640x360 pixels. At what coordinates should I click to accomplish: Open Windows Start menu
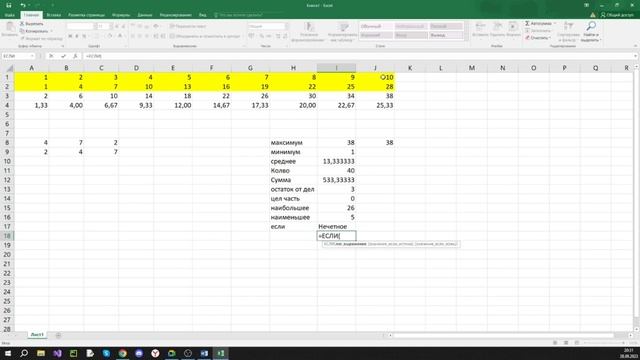point(8,353)
